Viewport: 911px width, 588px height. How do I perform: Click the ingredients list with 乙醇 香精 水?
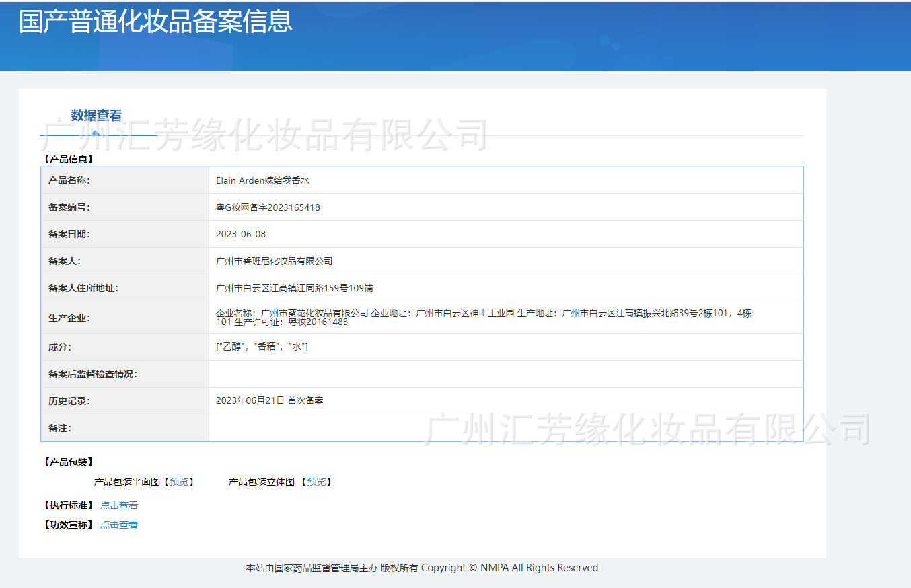point(262,346)
